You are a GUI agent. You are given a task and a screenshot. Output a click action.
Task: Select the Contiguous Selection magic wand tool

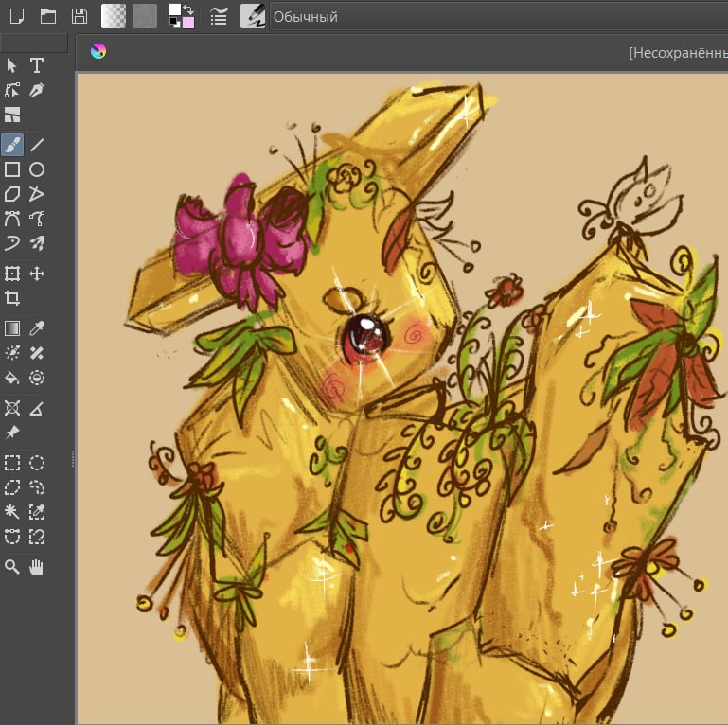click(12, 512)
